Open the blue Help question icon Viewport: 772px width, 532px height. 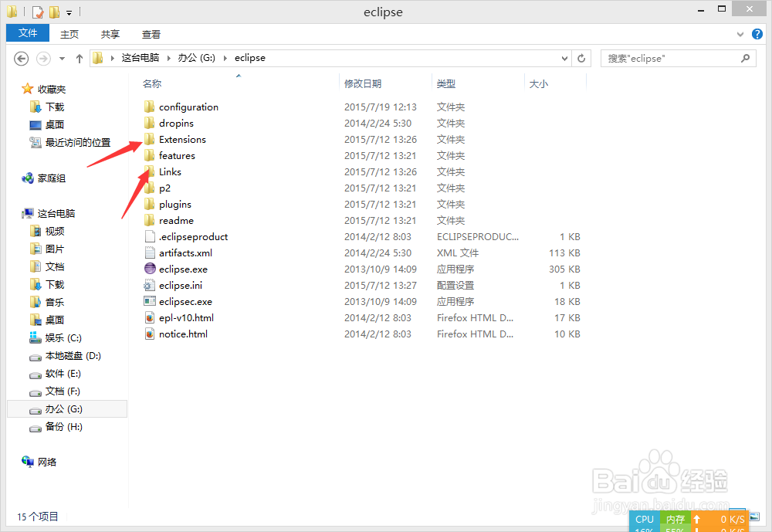(x=757, y=34)
